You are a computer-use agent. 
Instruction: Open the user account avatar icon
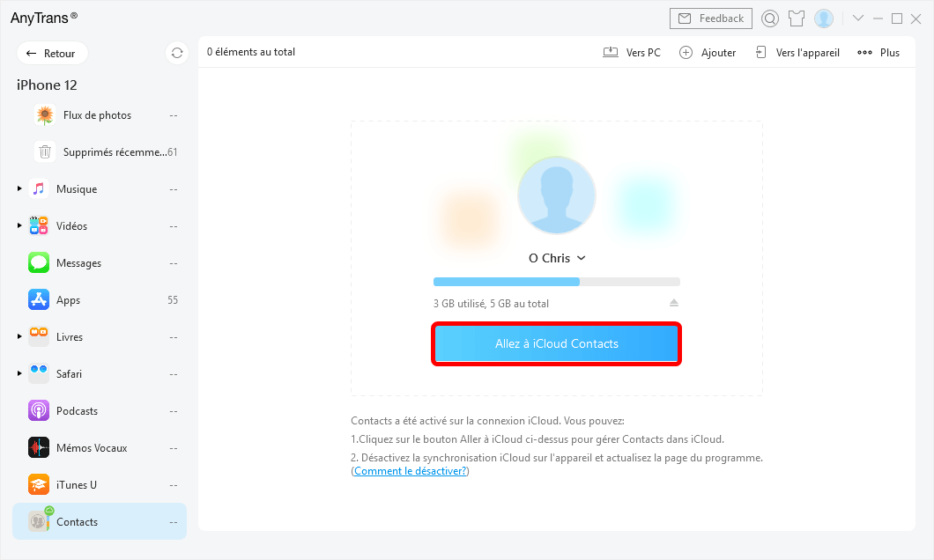[x=824, y=19]
